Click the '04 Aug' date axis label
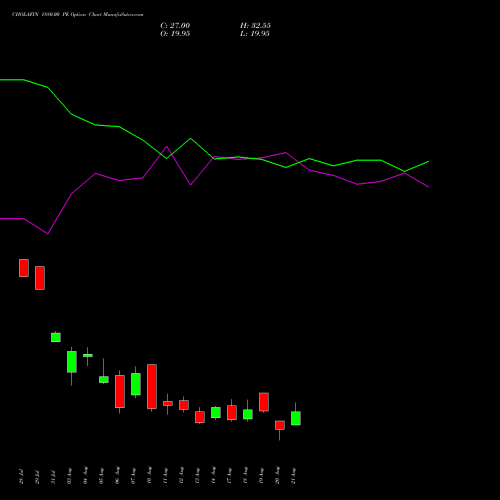Image resolution: width=500 pixels, height=500 pixels. [x=85, y=476]
